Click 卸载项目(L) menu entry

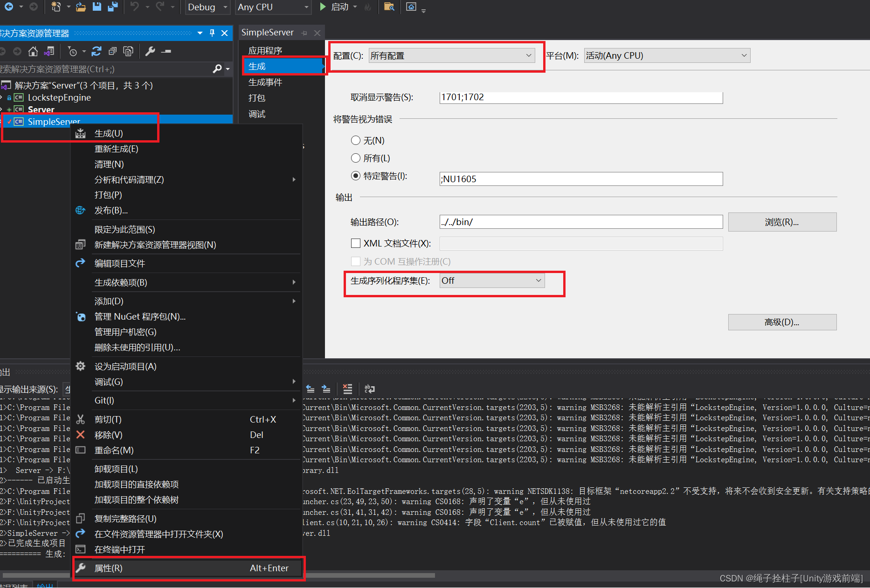186,469
